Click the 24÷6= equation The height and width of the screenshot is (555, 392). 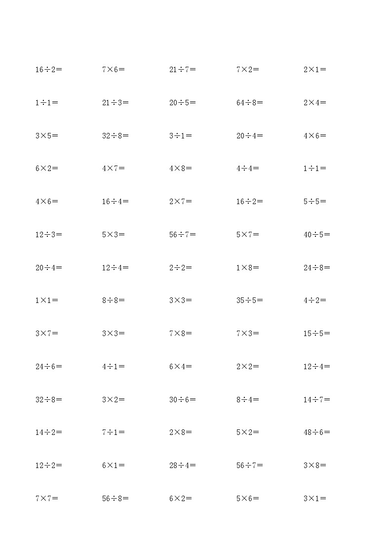point(48,367)
